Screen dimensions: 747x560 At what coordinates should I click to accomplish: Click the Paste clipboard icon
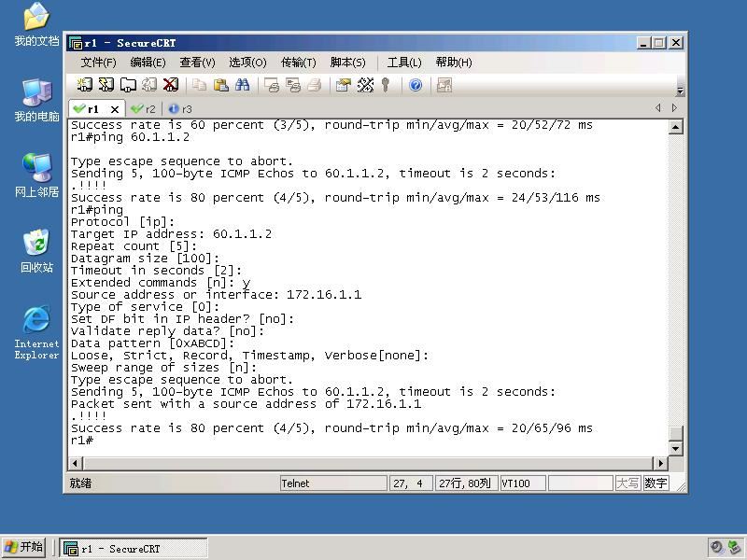[220, 85]
